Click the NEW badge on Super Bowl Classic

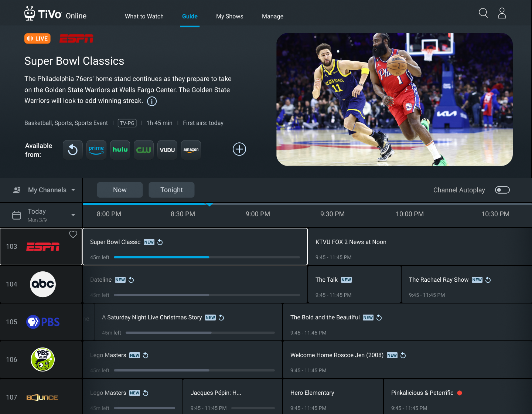(149, 242)
